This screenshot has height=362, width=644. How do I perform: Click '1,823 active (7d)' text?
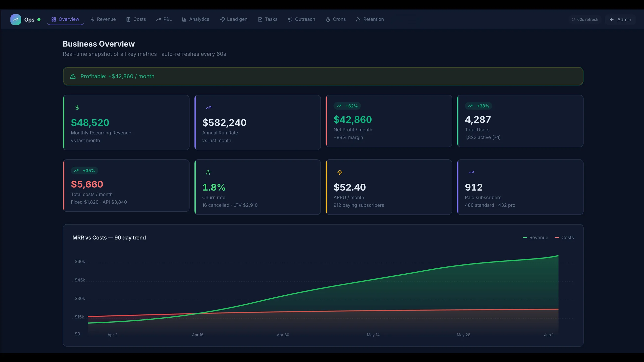click(483, 137)
